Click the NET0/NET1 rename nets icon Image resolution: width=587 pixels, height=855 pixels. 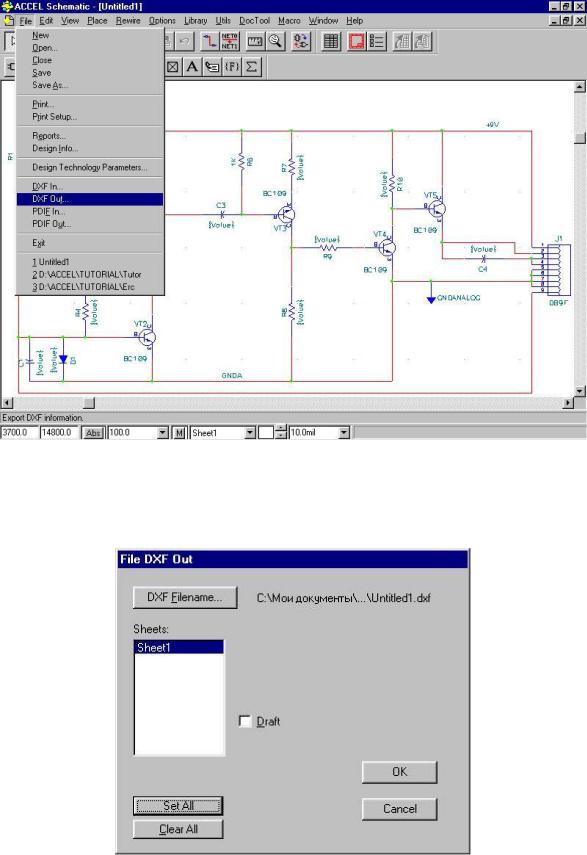229,41
